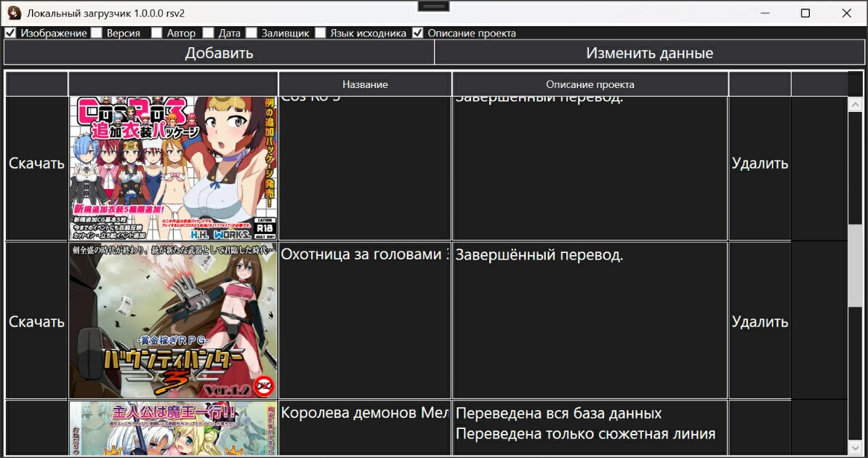Image resolution: width=868 pixels, height=458 pixels.
Task: Tick the Дата checkbox
Action: click(x=208, y=33)
